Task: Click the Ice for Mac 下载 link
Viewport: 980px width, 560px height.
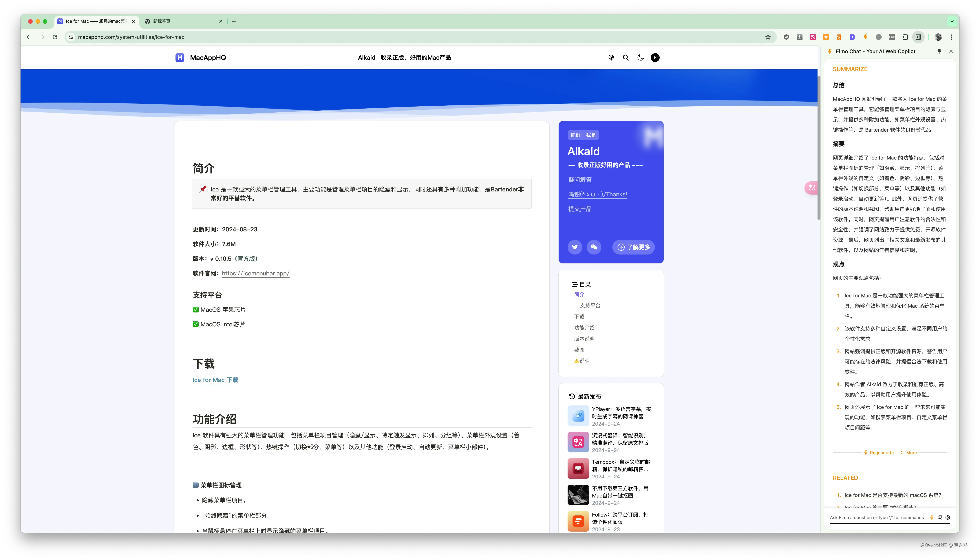Action: coord(215,380)
